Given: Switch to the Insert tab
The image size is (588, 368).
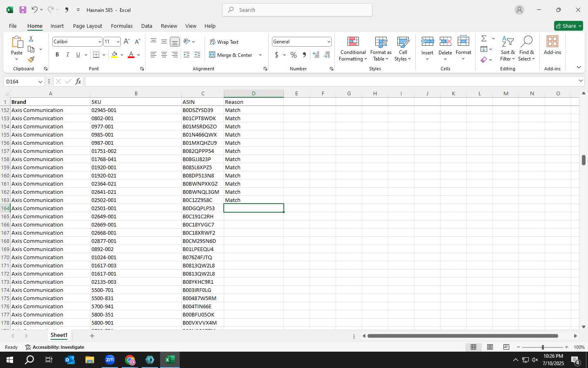Looking at the screenshot, I should tap(57, 26).
